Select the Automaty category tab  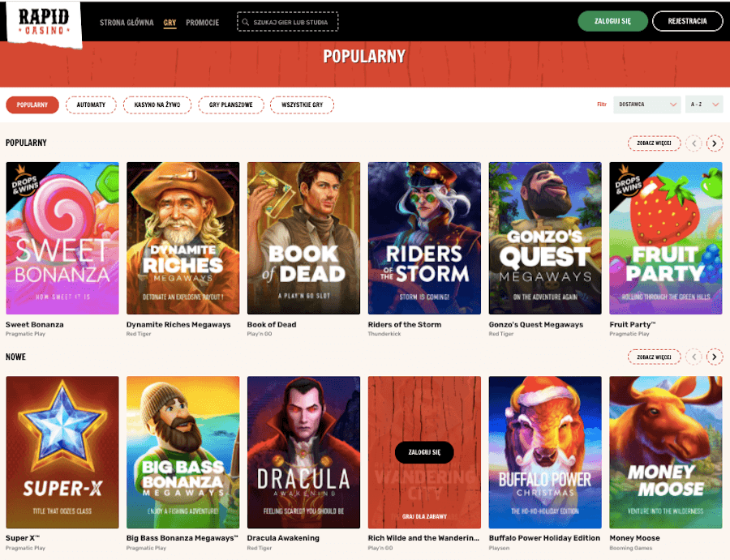click(x=91, y=105)
